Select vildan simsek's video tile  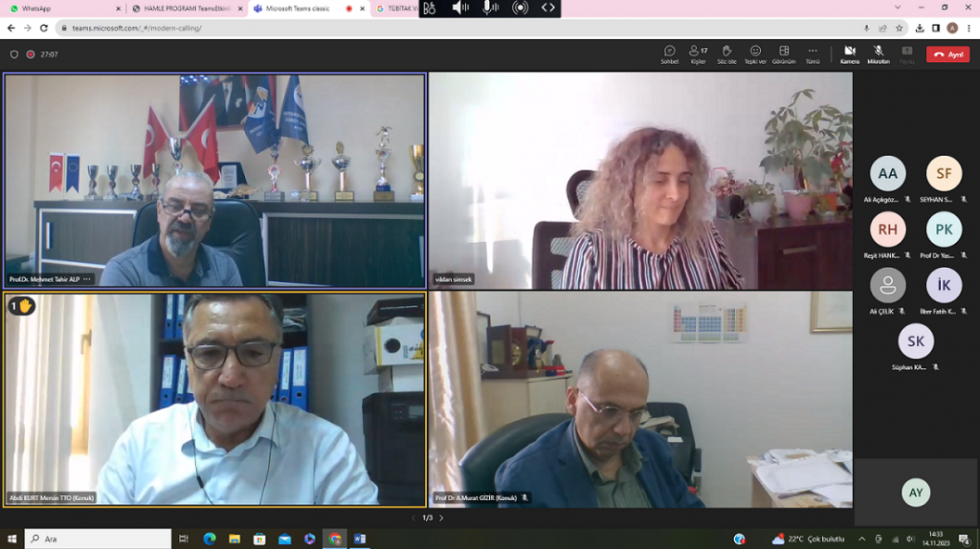[640, 180]
